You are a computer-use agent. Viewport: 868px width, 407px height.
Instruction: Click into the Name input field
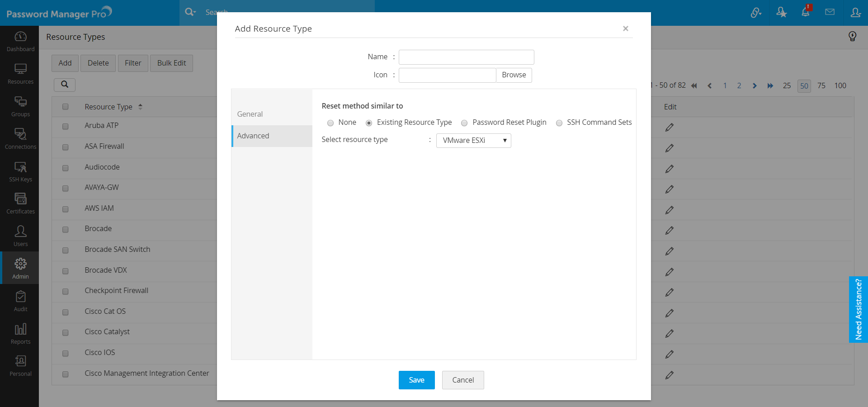[x=466, y=57]
